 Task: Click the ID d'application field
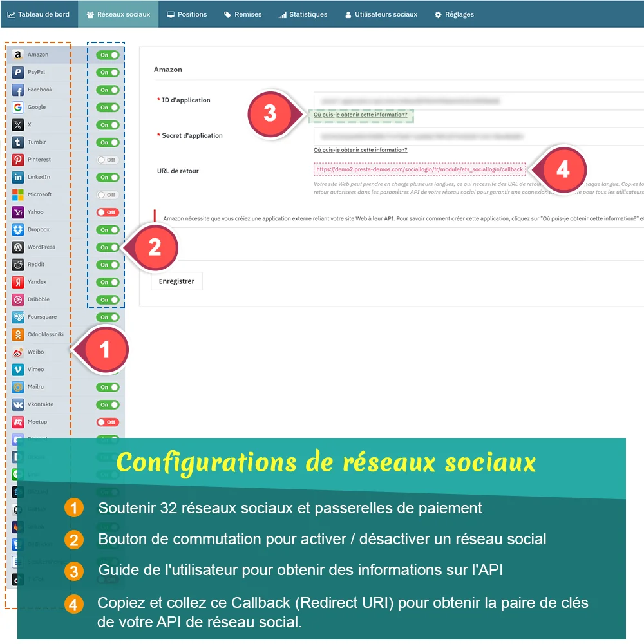[478, 101]
